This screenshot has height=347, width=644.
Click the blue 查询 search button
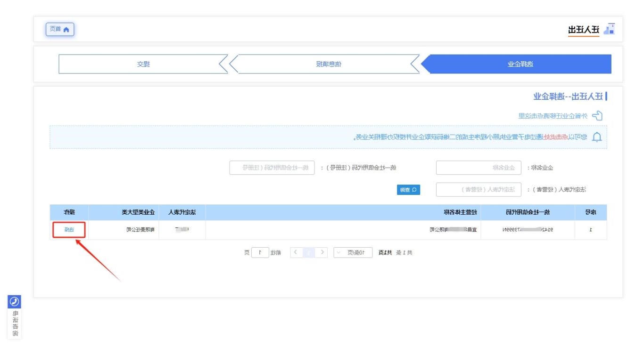point(408,190)
